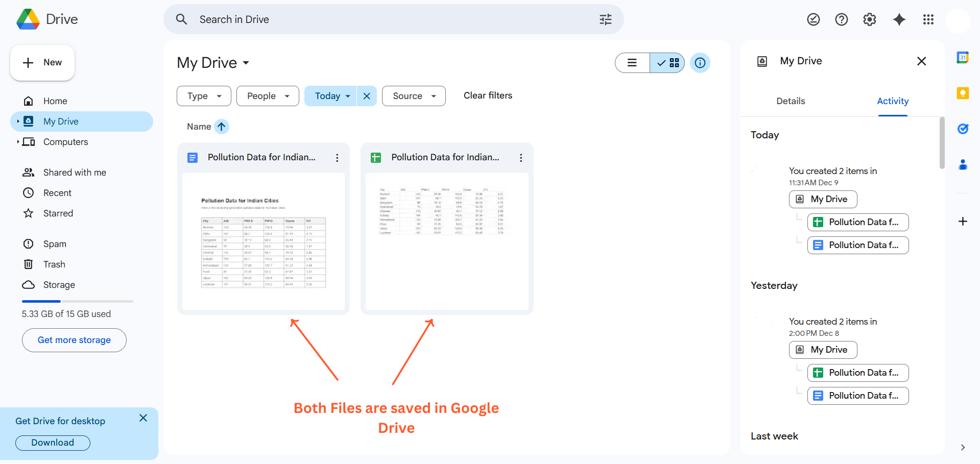Click the New button
The width and height of the screenshot is (980, 464).
click(42, 63)
